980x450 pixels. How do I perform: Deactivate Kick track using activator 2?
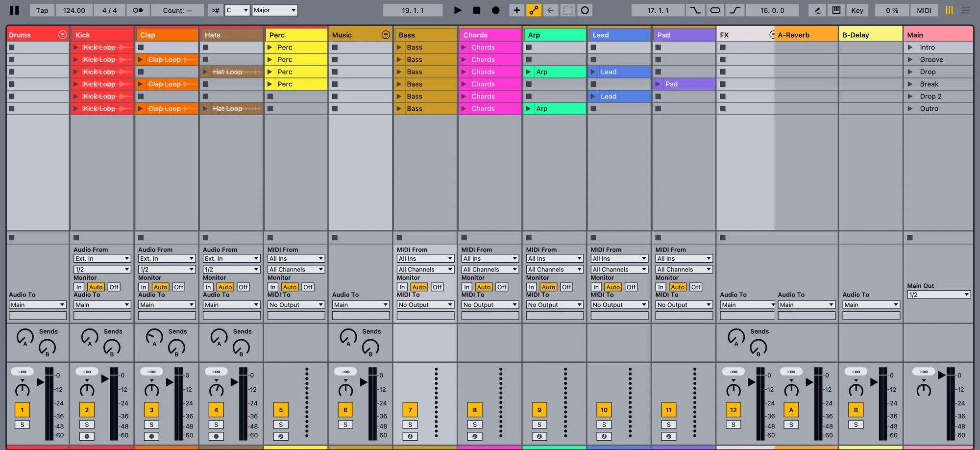(87, 410)
